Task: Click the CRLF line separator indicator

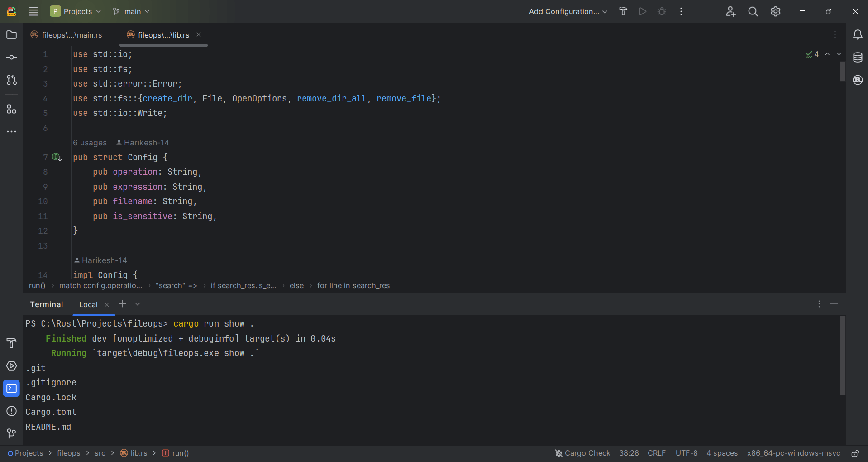Action: tap(656, 453)
